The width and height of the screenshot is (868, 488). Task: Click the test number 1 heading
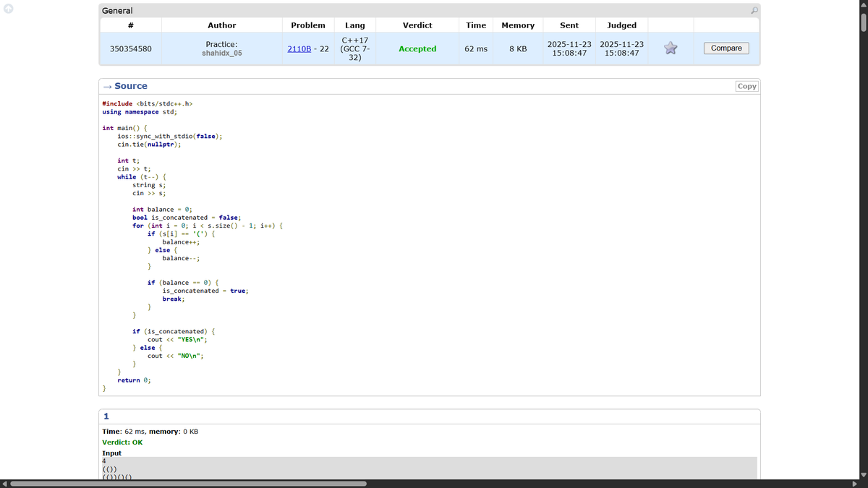click(x=106, y=416)
